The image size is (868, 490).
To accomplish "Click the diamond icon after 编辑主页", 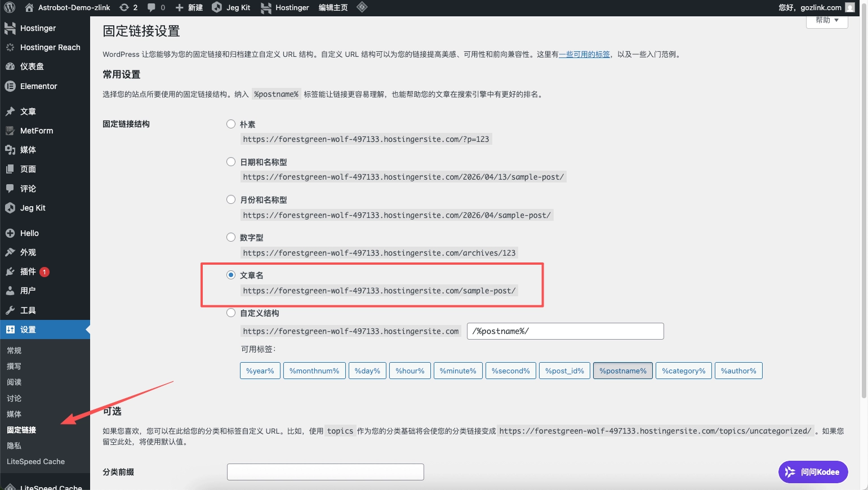I will coord(362,7).
